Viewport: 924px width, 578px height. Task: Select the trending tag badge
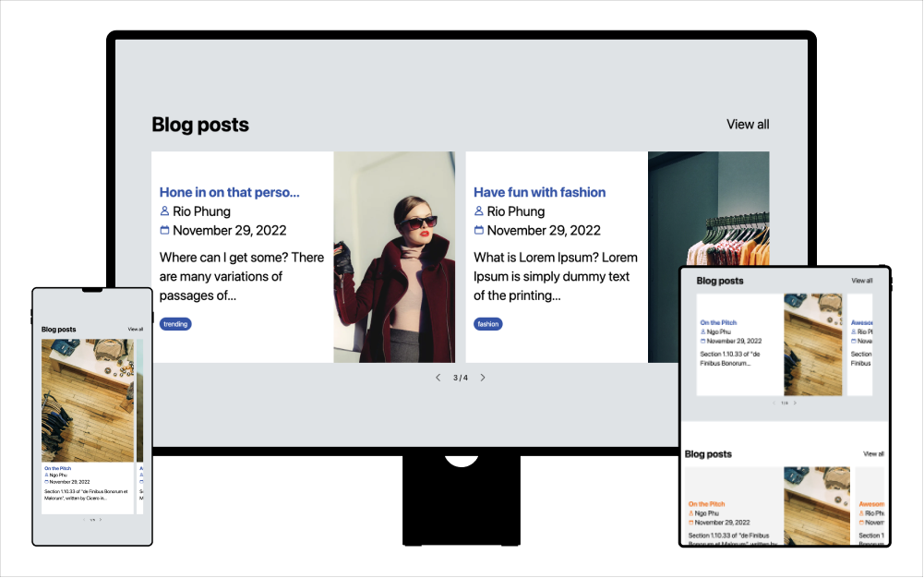tap(175, 324)
